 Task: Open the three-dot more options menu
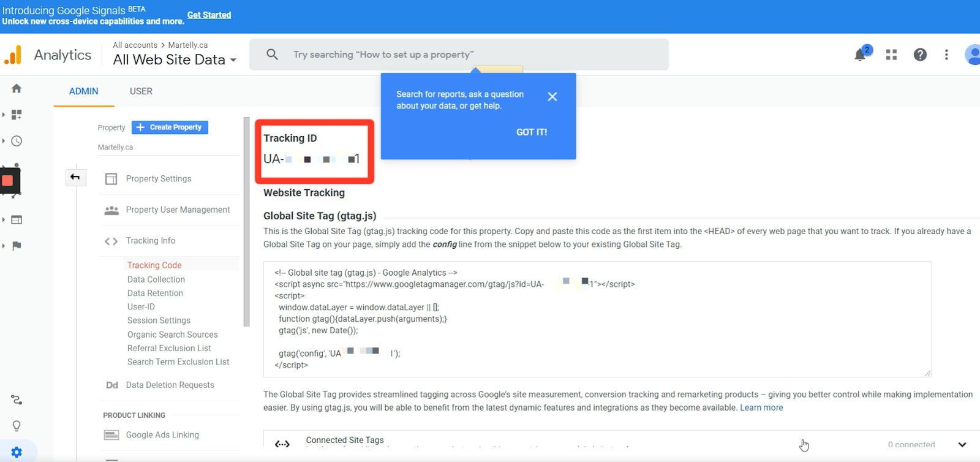pos(946,55)
